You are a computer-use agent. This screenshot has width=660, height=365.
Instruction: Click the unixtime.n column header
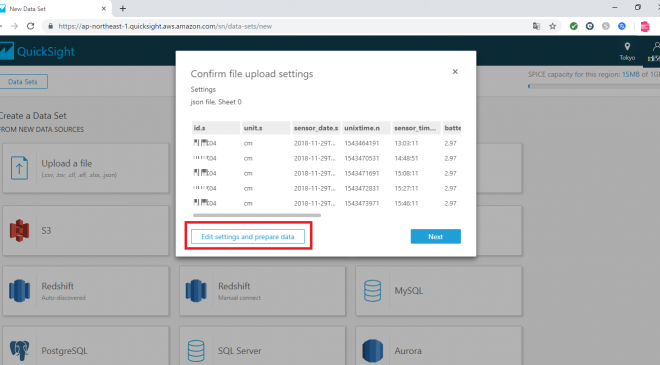pos(366,128)
